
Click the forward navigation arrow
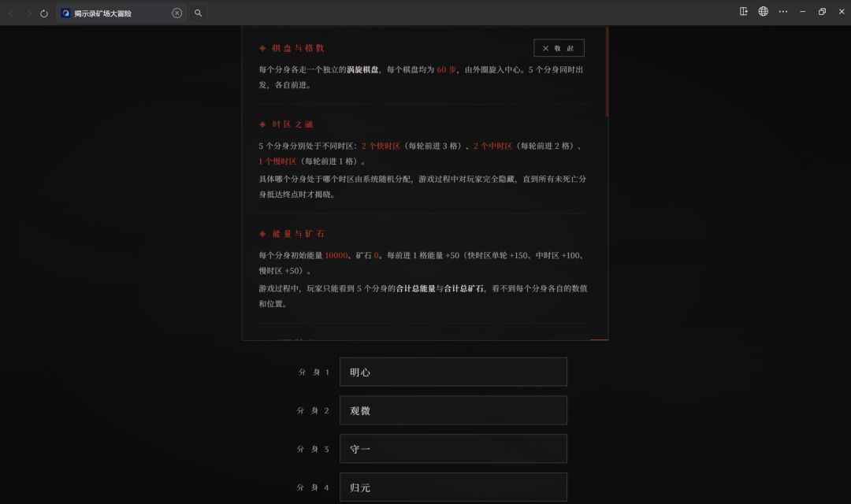[28, 13]
